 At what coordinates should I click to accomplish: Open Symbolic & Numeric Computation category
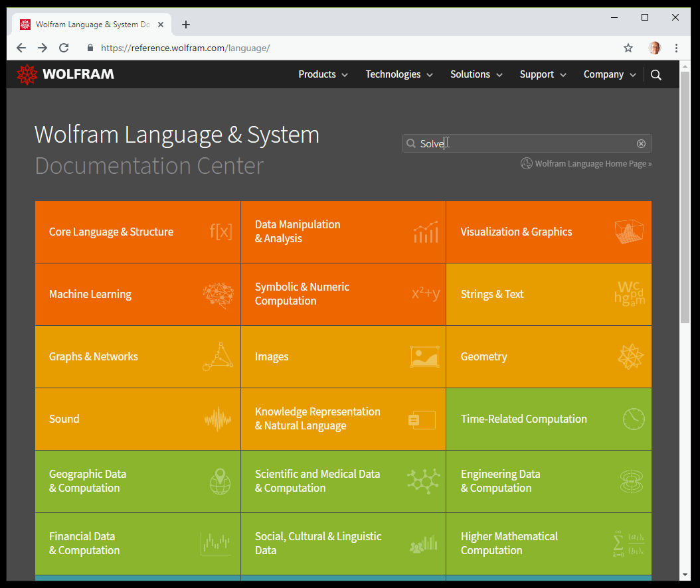coord(343,295)
